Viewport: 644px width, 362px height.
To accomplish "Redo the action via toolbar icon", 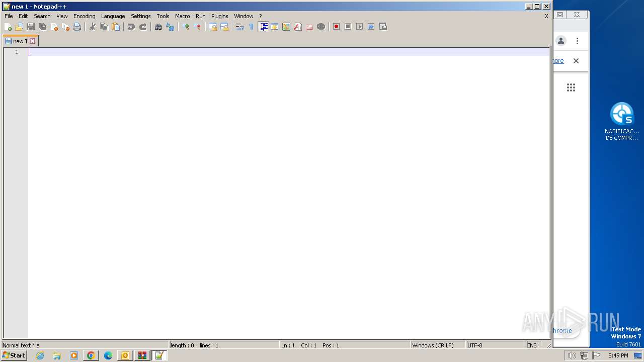I will (x=143, y=27).
